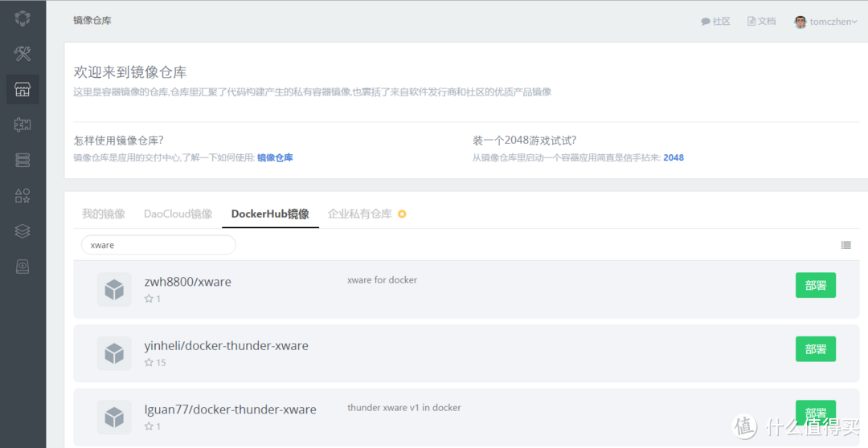This screenshot has width=868, height=448.
Task: Click the yellow badge beside 企业私有仓库
Action: (x=402, y=214)
